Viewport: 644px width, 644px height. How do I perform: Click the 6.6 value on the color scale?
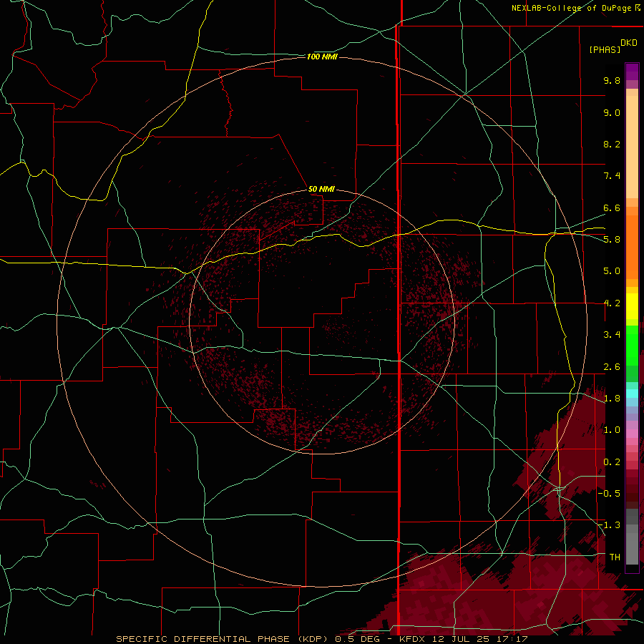tap(612, 208)
